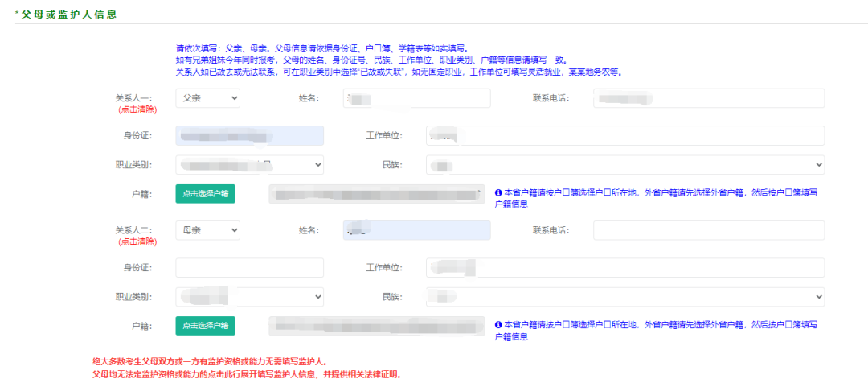The image size is (868, 383).
Task: Click the 户籍 address box of 关系人二
Action: 376,325
